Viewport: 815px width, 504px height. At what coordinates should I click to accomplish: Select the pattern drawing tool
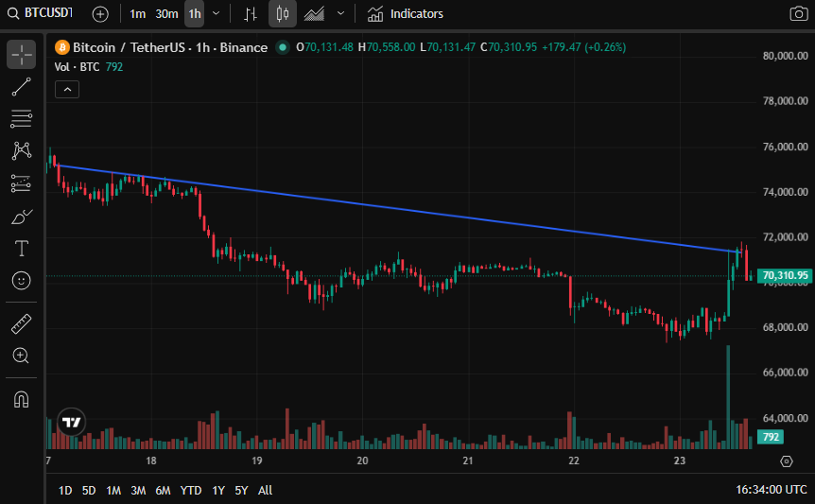point(22,151)
